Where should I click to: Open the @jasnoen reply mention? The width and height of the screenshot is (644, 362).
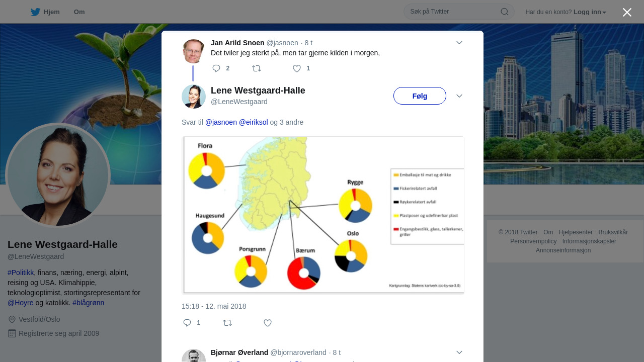pos(221,122)
